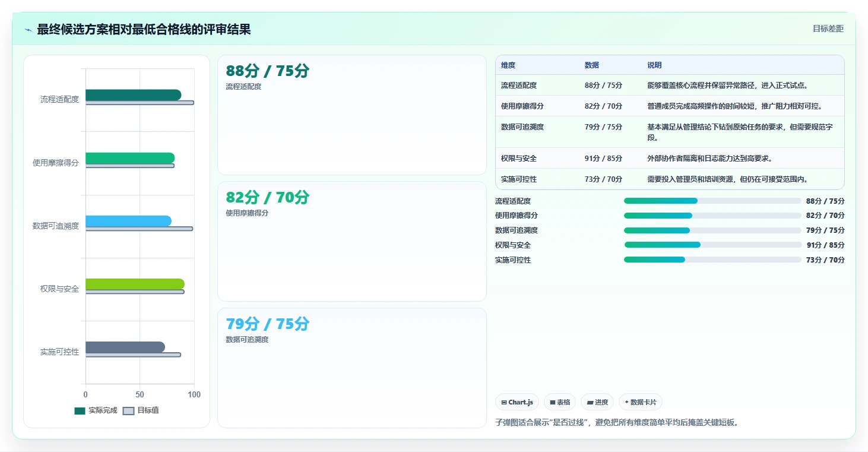Click the heading 最终候选方案相对最低合格线的评审结果
The width and height of the screenshot is (868, 452).
144,29
